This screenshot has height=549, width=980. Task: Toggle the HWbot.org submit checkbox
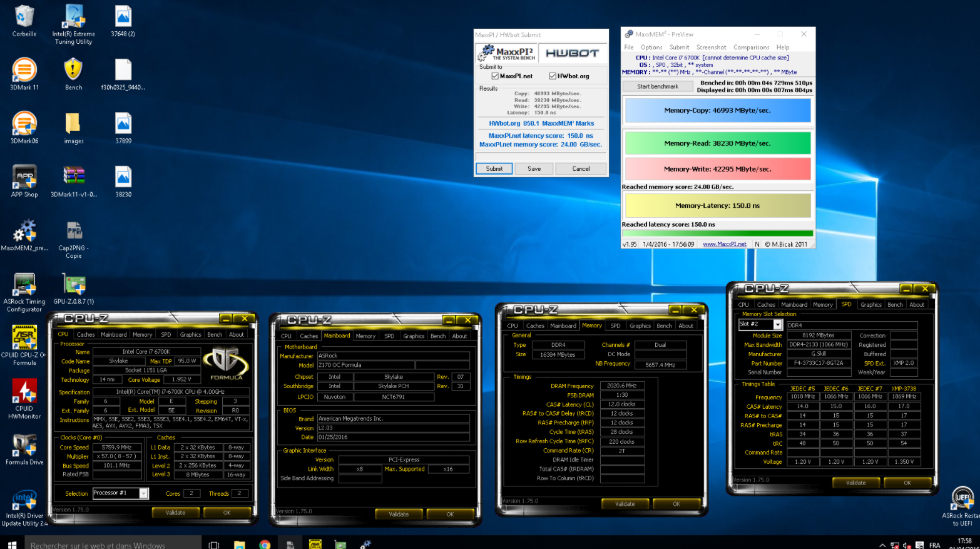click(x=553, y=76)
